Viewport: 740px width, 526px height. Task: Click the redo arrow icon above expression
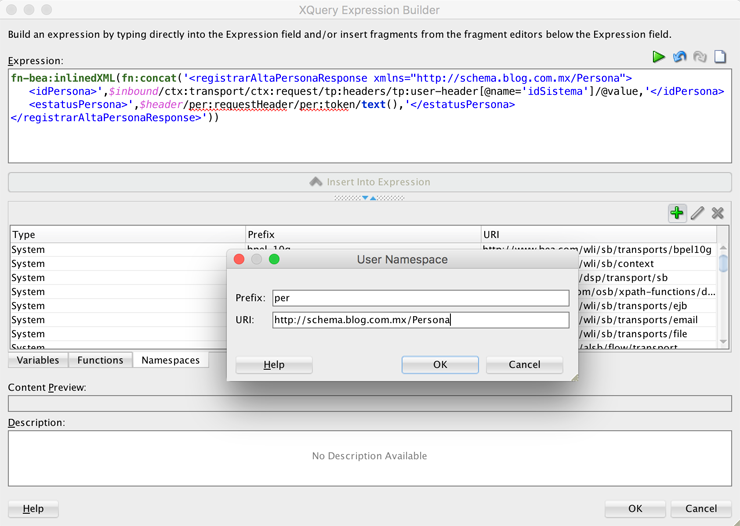click(x=700, y=57)
